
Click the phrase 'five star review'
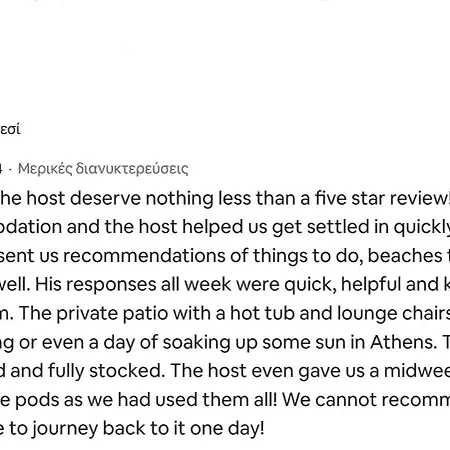[x=382, y=198]
